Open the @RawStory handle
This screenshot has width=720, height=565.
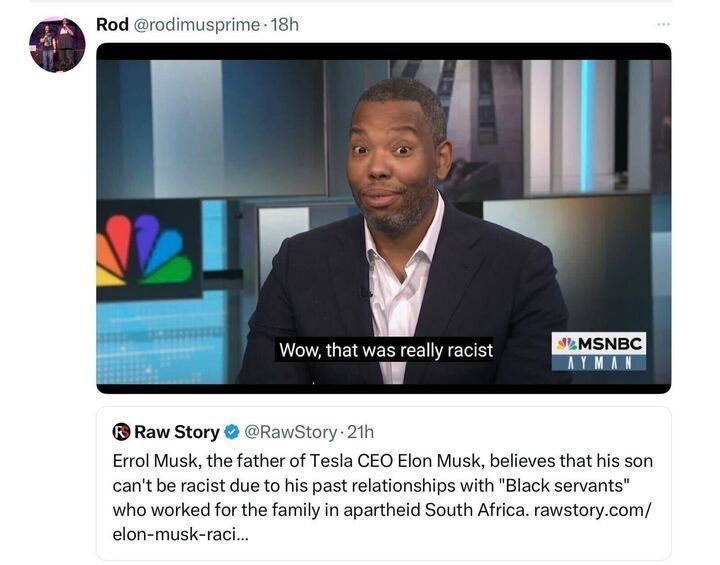[x=290, y=432]
